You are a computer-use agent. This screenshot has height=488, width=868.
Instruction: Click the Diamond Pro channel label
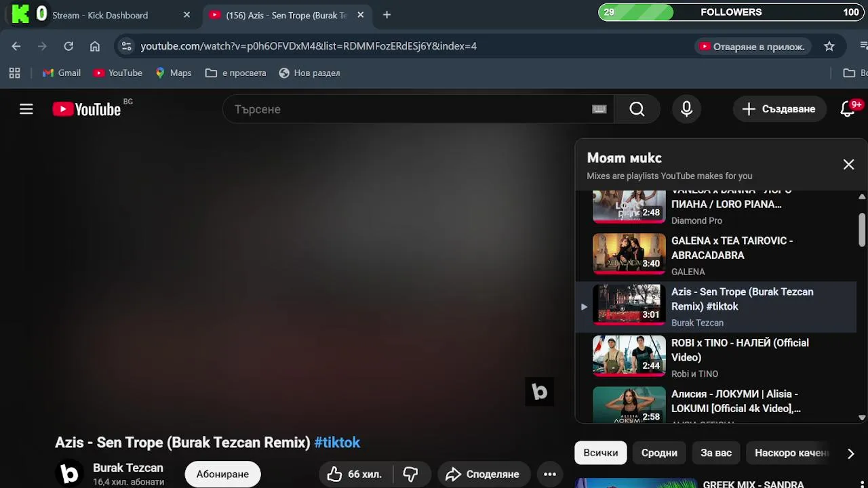coord(696,220)
